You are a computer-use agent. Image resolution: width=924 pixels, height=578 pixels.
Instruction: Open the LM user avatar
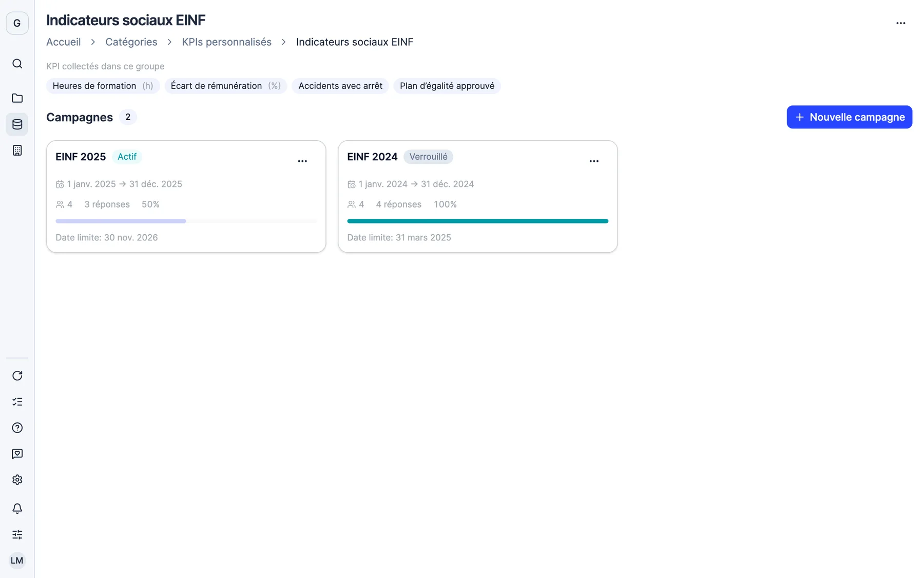(x=17, y=561)
